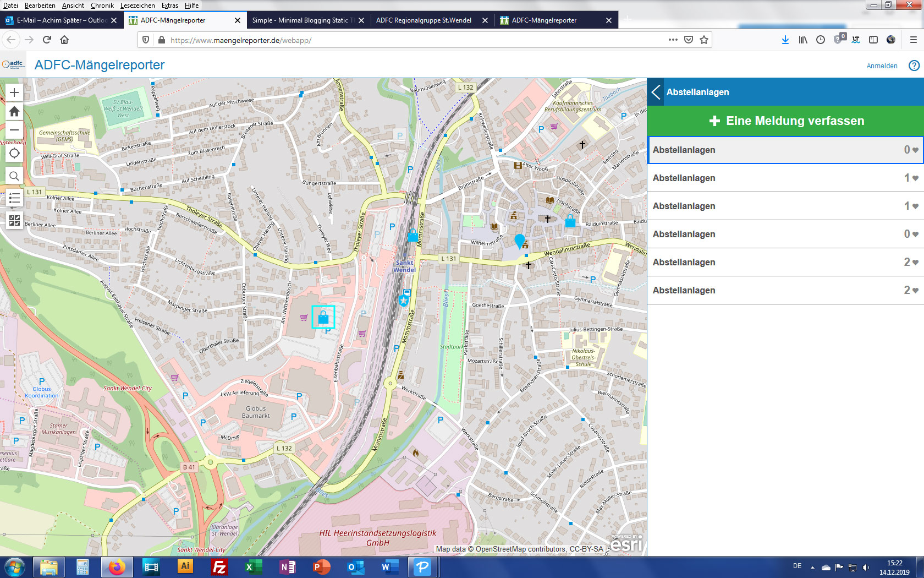Open the map search tool

(x=14, y=176)
